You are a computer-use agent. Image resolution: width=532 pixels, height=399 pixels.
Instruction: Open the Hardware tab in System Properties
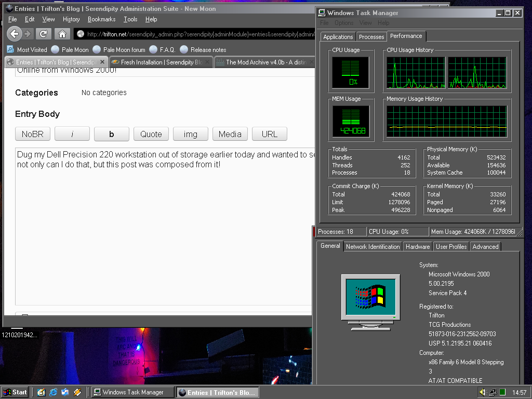point(418,247)
